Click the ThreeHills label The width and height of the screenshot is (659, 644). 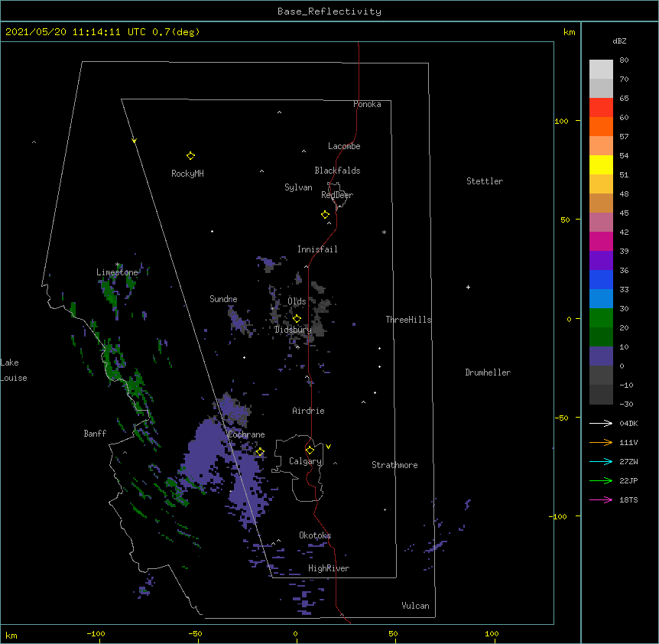[408, 320]
